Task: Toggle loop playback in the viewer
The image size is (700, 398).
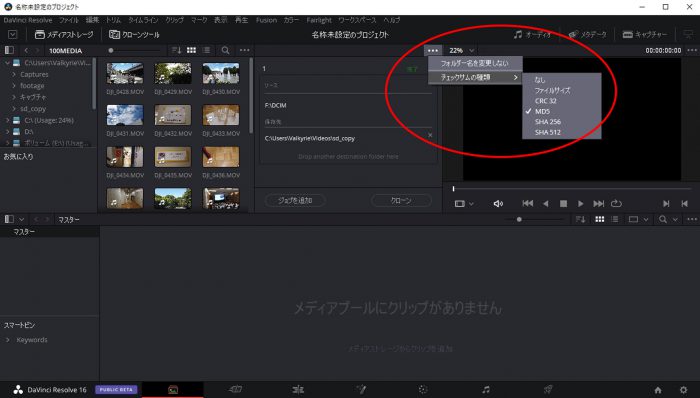Action: coord(617,203)
